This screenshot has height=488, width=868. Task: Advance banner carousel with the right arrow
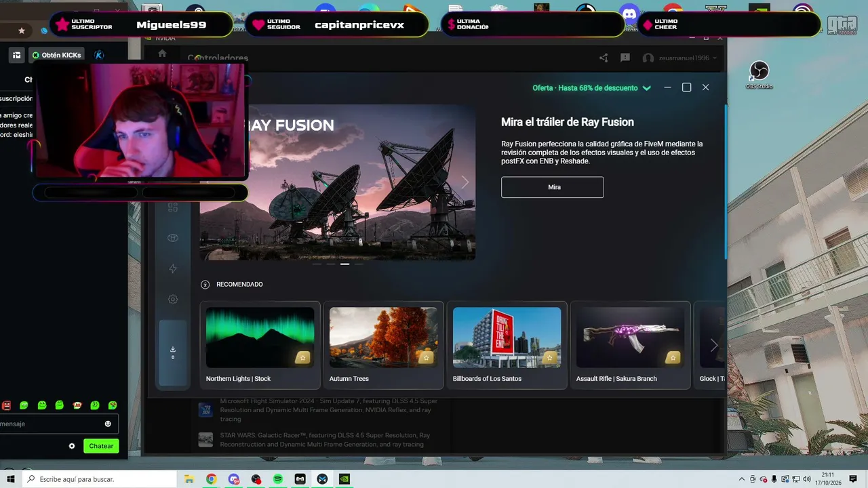click(x=465, y=182)
